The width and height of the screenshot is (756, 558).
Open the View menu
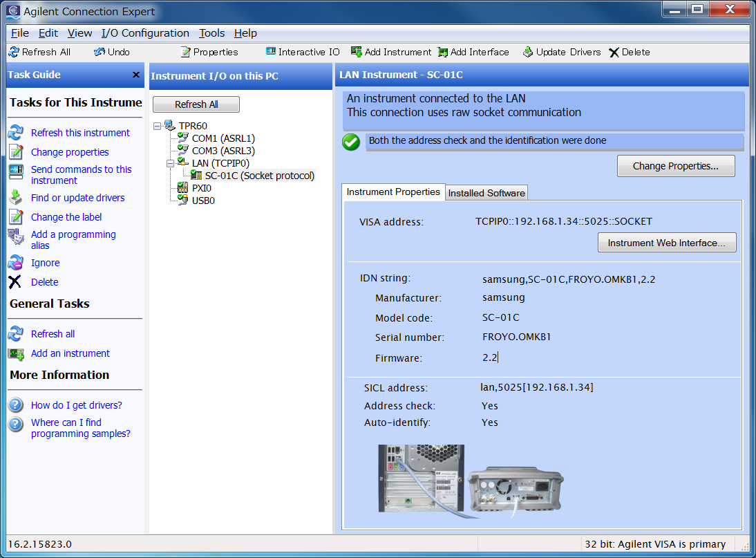pos(79,32)
